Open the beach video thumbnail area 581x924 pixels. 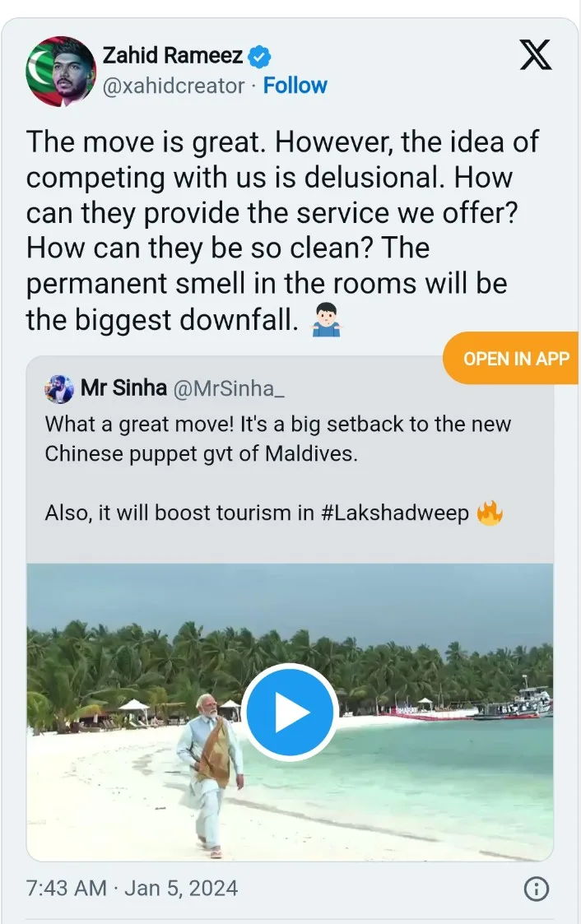tap(290, 713)
